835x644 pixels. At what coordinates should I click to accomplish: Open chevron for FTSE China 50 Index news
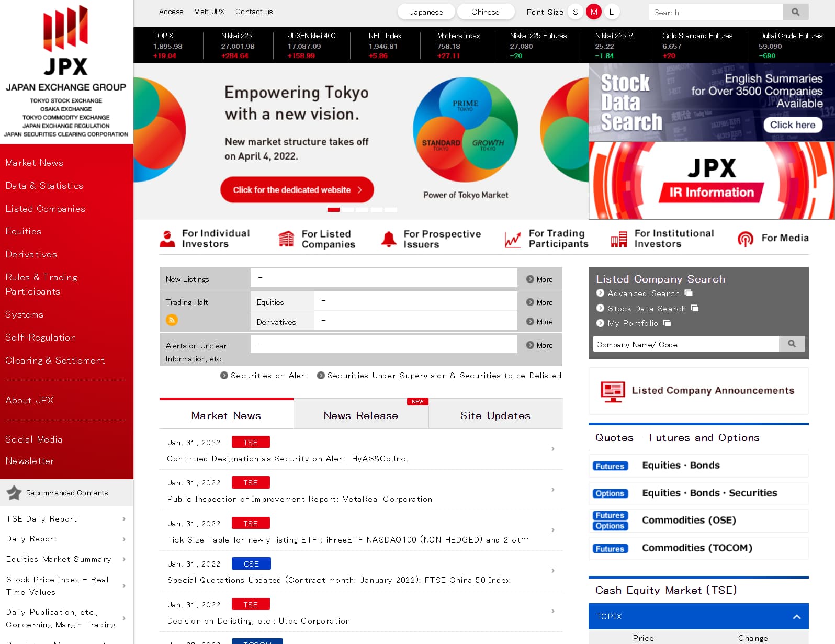pos(553,571)
